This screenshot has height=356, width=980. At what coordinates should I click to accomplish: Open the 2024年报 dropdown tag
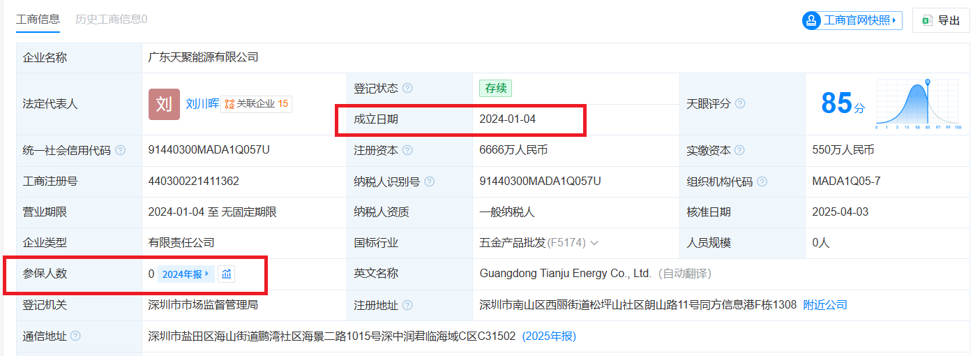(x=186, y=274)
